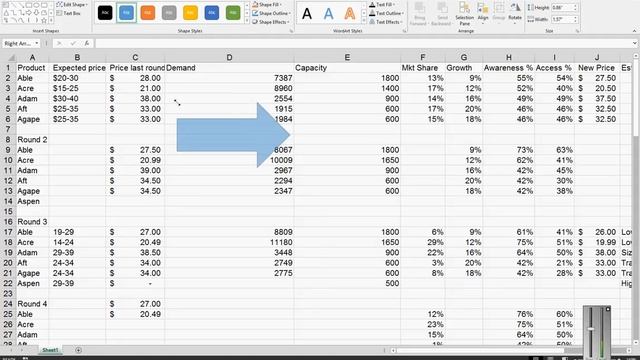Select the right arrow shape in shapes gallery

coord(28,13)
